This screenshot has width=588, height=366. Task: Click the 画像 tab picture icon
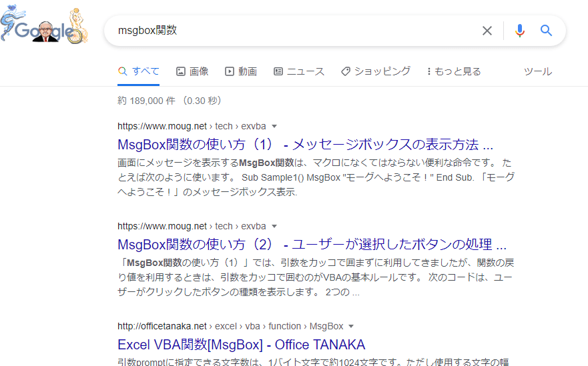pos(181,71)
